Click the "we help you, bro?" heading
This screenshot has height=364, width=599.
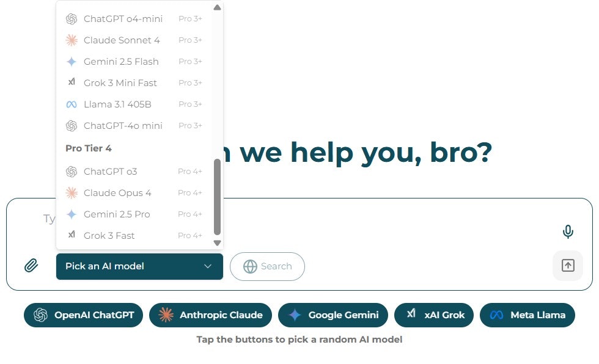click(366, 153)
